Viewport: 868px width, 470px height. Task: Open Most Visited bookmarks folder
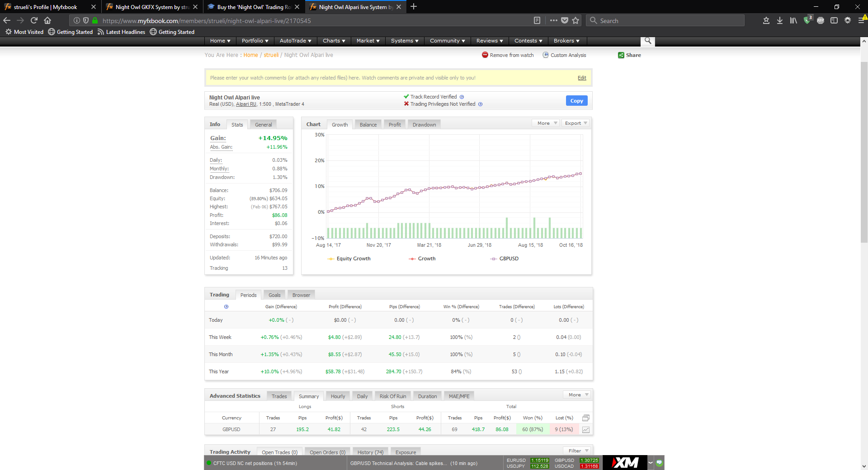24,32
